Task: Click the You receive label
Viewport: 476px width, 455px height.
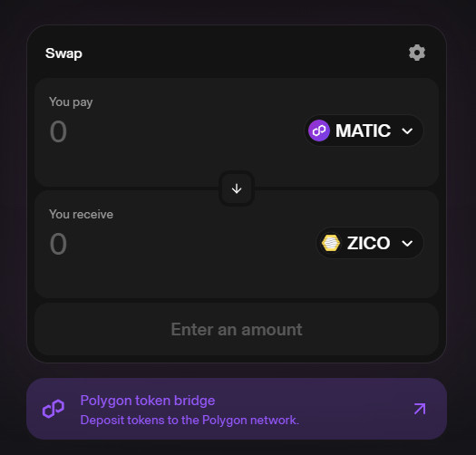Action: [81, 214]
